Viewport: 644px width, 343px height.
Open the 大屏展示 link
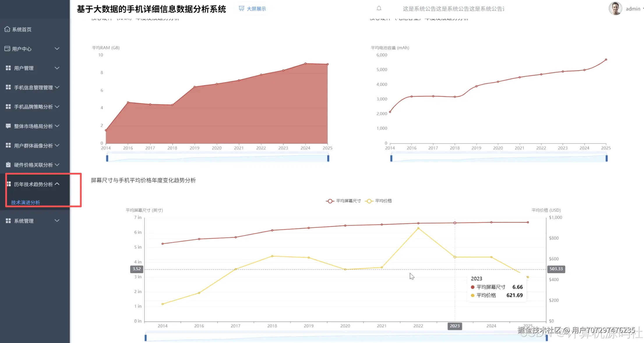(256, 9)
